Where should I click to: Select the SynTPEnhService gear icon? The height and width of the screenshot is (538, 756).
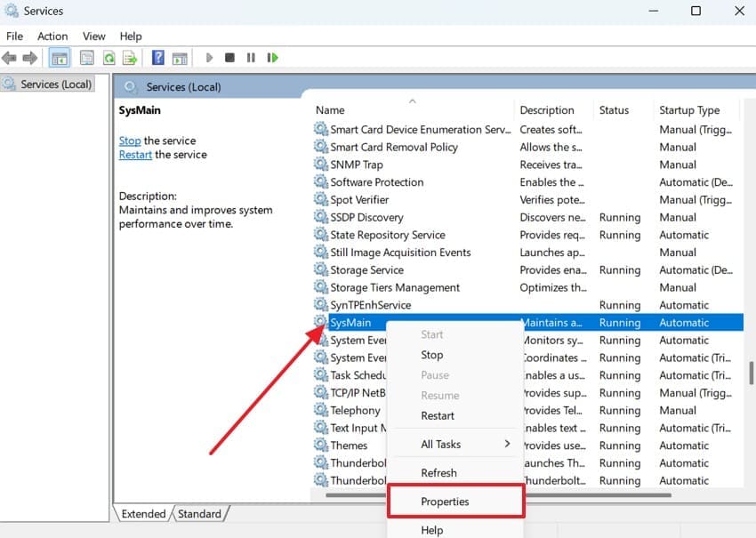320,304
